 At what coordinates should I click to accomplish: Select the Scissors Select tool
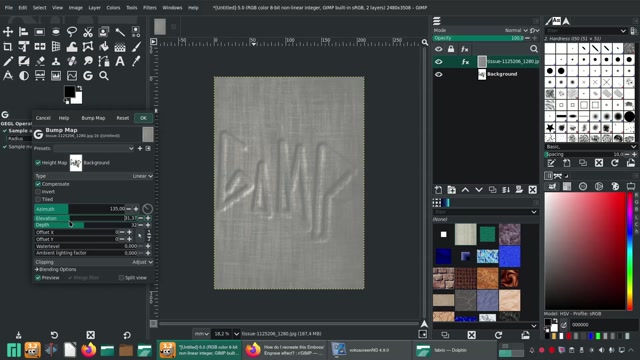coord(88,32)
